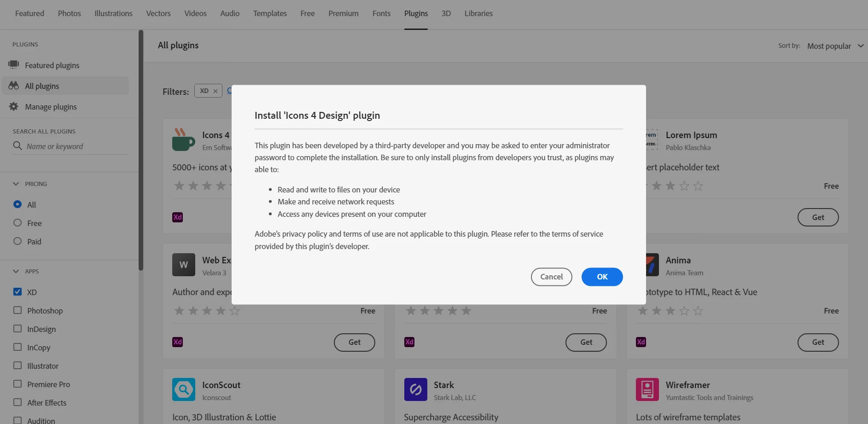Go to the Vectors tab
The image size is (868, 424).
tap(158, 13)
